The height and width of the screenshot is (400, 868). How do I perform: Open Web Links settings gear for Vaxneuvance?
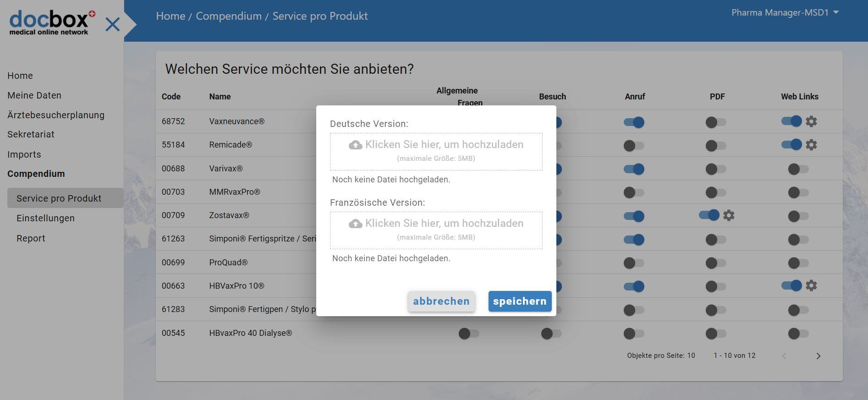pyautogui.click(x=811, y=121)
